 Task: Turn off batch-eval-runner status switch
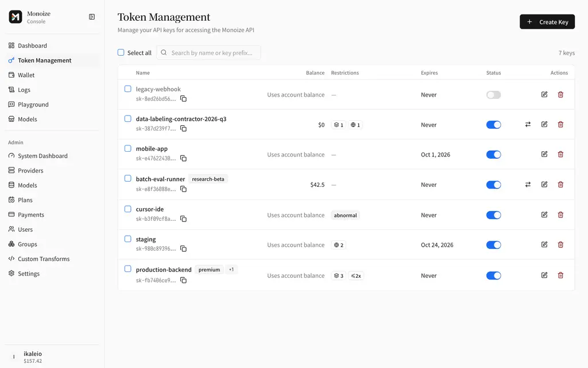(x=493, y=185)
